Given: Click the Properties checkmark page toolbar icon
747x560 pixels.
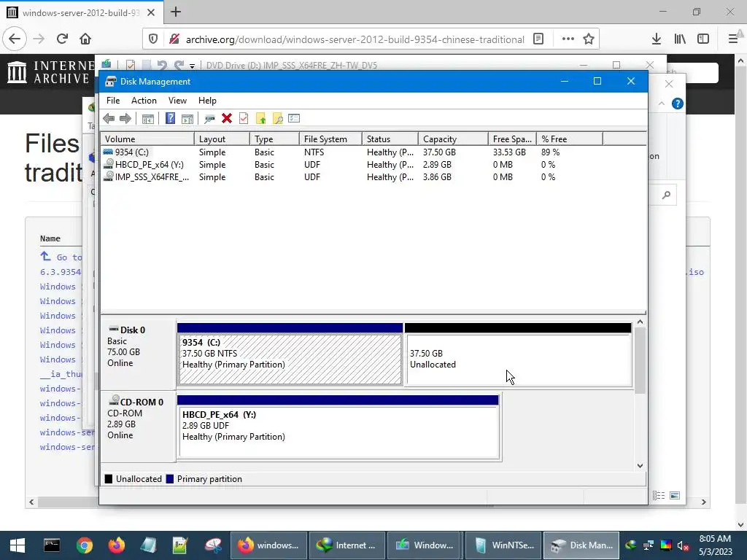Looking at the screenshot, I should point(244,119).
